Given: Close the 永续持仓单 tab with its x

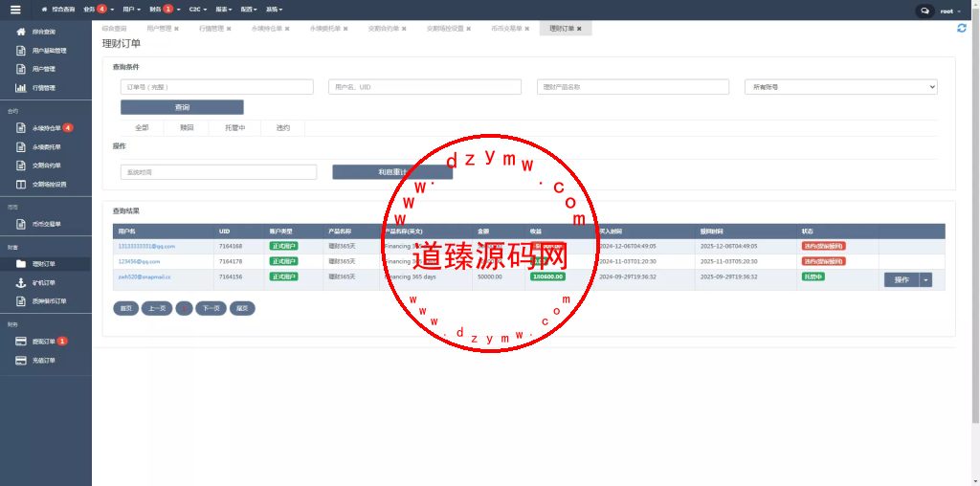Looking at the screenshot, I should click(x=287, y=29).
